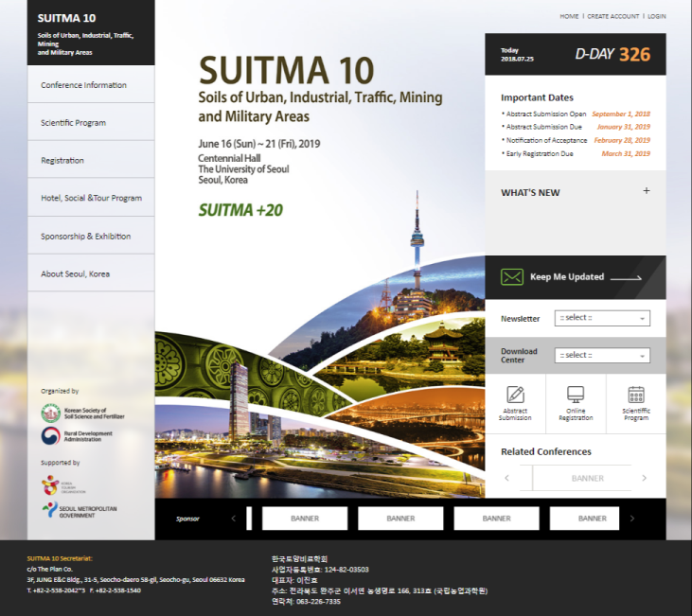Click the Keep Me Updated arrow

coord(626,277)
